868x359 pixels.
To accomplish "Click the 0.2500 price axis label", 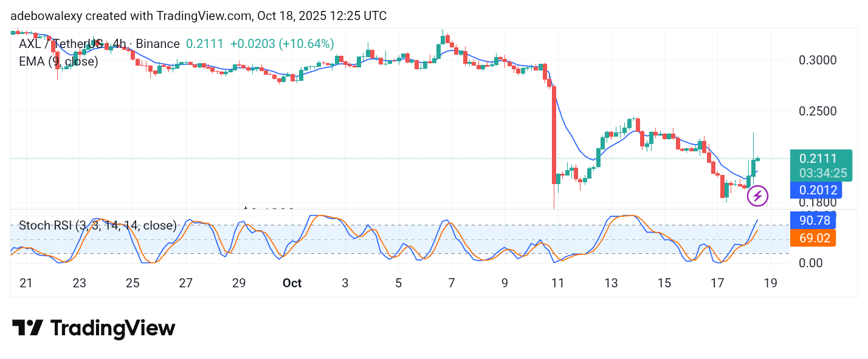I will click(x=818, y=111).
